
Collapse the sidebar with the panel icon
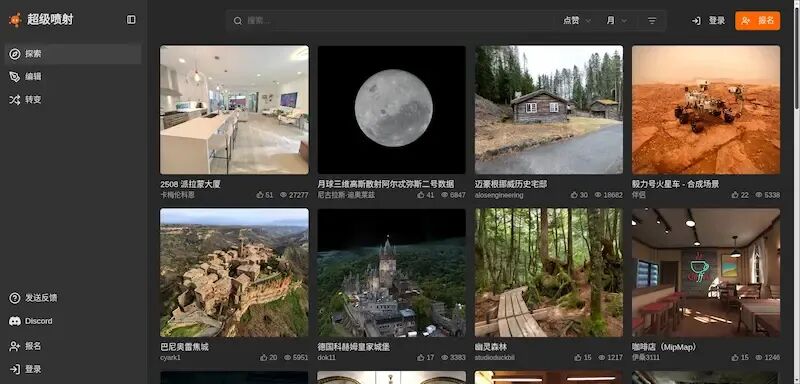pos(131,20)
